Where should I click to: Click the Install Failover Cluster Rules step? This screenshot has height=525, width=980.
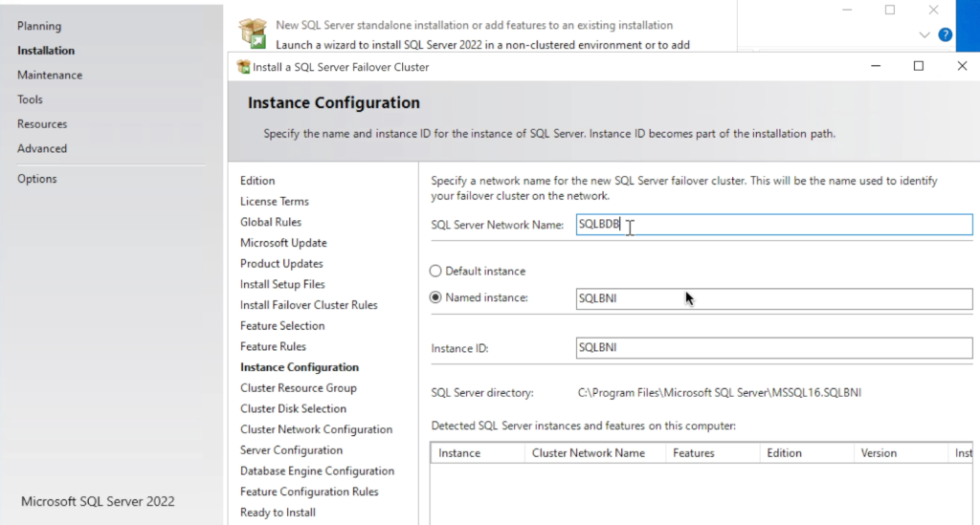pos(309,305)
